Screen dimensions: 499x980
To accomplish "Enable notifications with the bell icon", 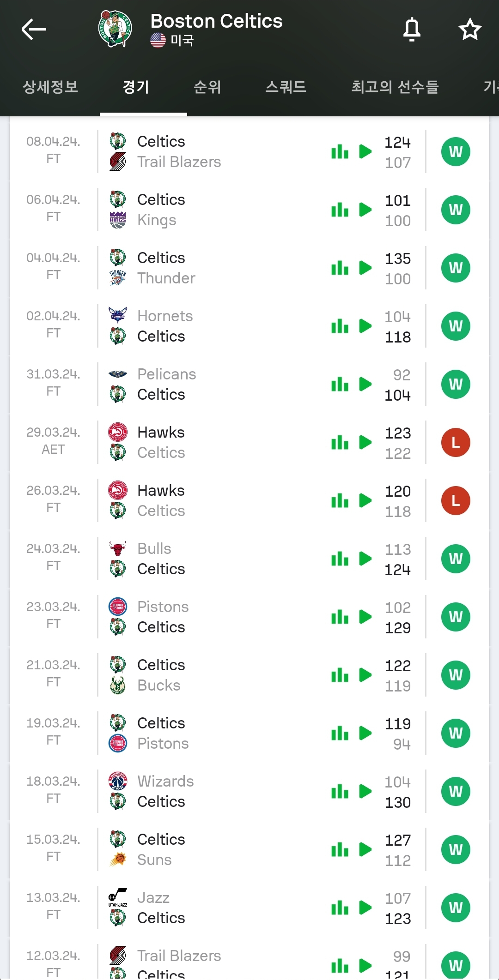I will pos(412,30).
